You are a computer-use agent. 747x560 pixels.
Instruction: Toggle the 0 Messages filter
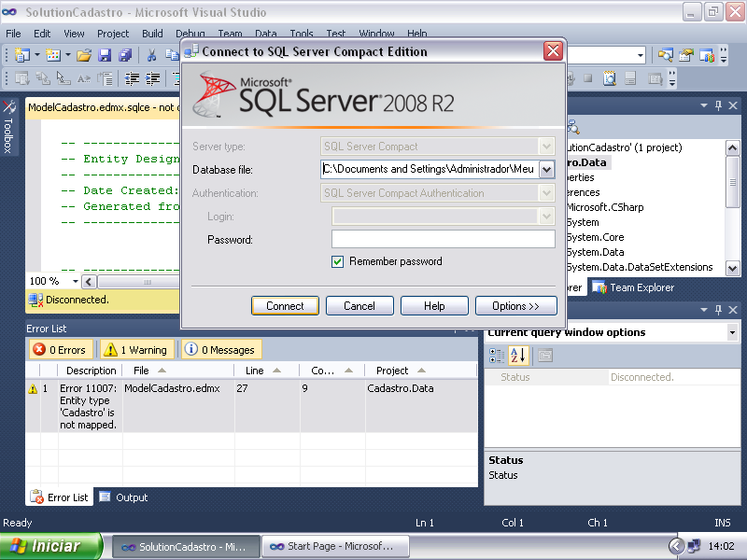pyautogui.click(x=222, y=350)
